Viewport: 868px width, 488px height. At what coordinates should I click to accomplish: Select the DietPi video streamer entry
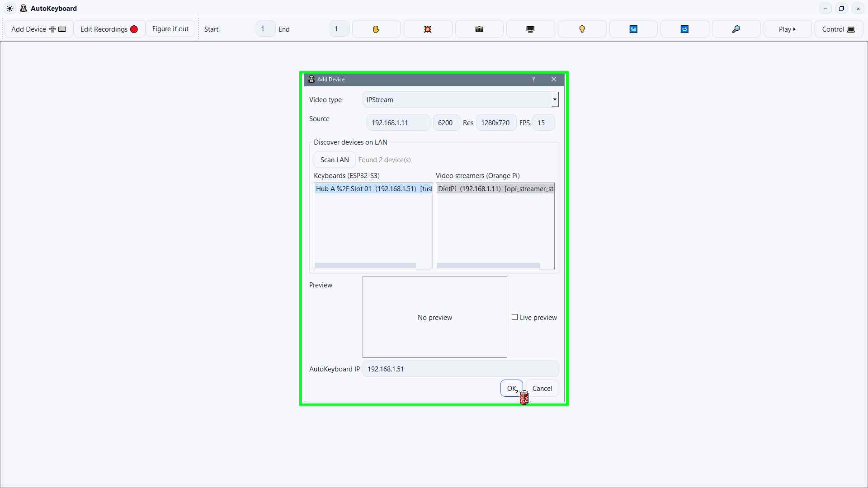495,189
